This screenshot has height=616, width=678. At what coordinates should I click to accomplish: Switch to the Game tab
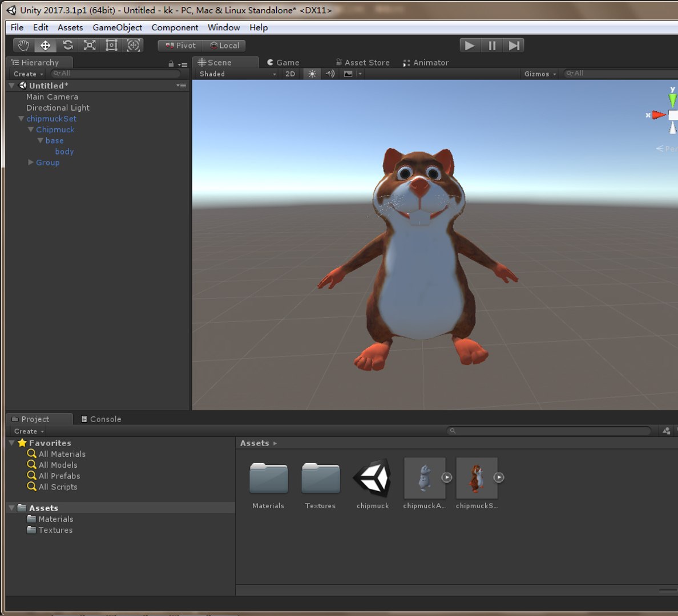click(x=283, y=63)
